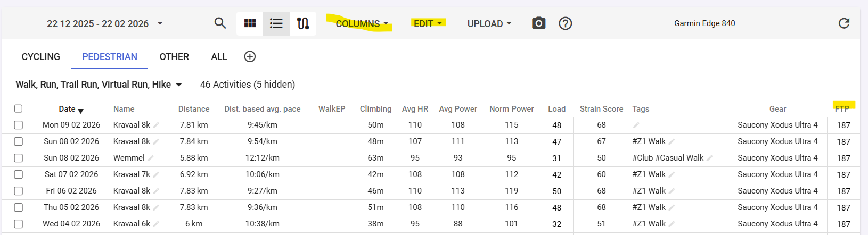
Task: Edit name of Wemmel activity
Action: 151,158
